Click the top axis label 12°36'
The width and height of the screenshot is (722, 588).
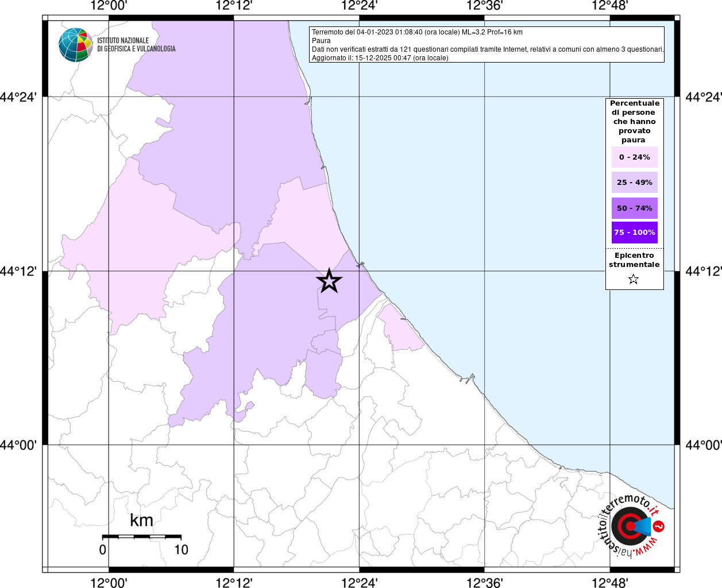point(484,6)
